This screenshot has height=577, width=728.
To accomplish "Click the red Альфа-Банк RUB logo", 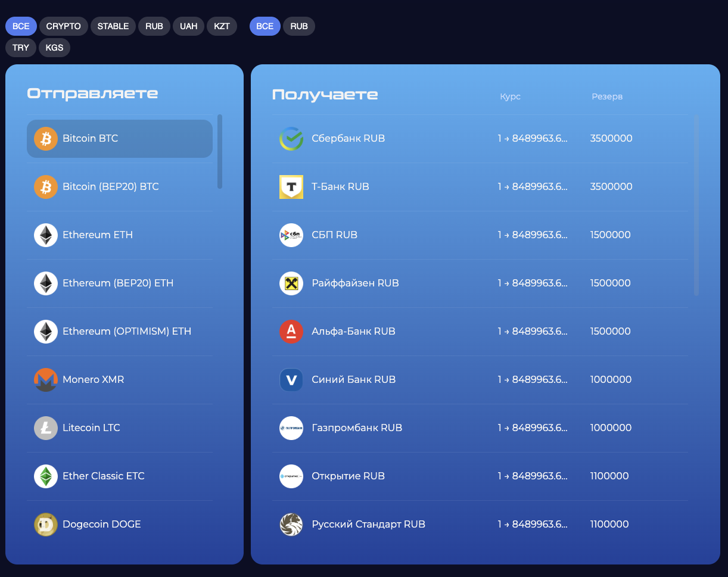I will [291, 332].
